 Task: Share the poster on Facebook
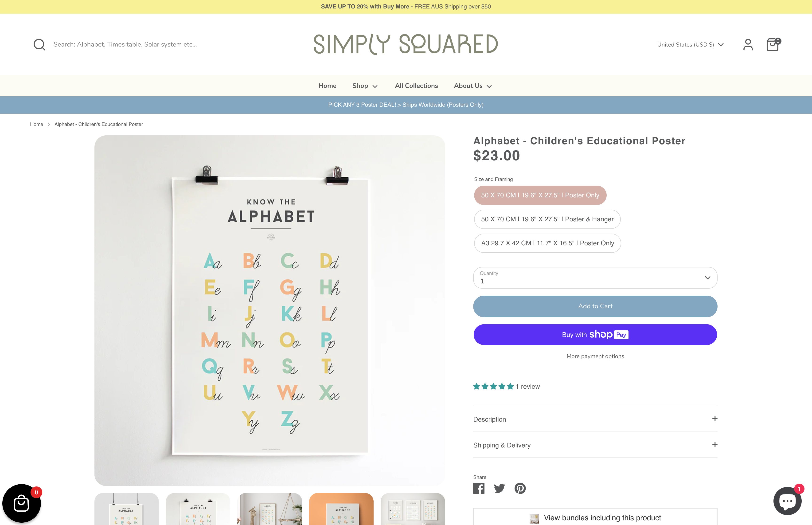coord(479,488)
